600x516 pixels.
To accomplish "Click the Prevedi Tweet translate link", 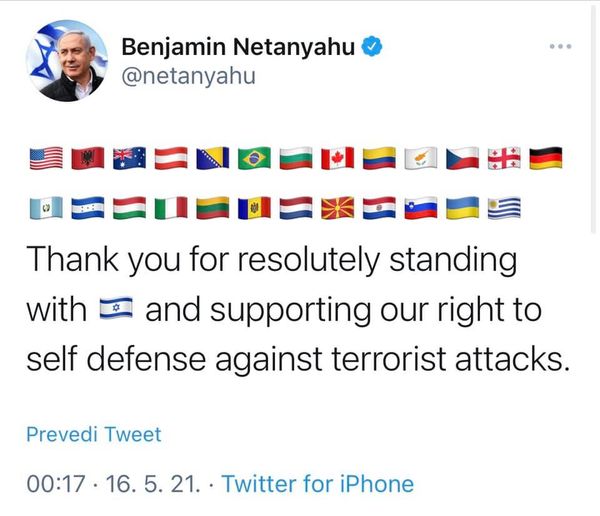I will click(93, 434).
